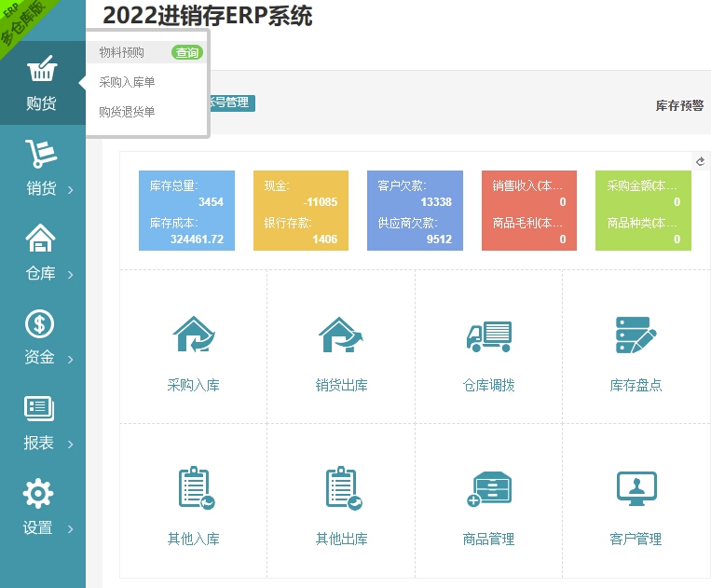Click the refresh icon above the stats
Image resolution: width=711 pixels, height=588 pixels.
(701, 161)
